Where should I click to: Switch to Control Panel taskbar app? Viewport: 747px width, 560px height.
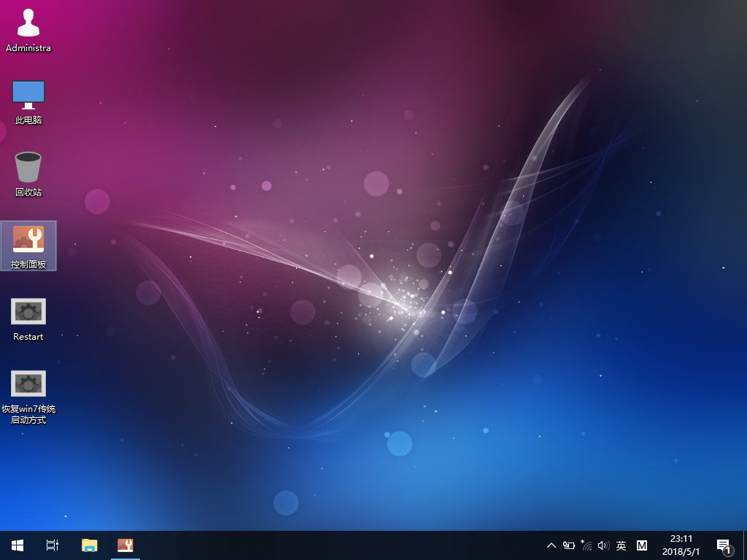click(x=125, y=545)
